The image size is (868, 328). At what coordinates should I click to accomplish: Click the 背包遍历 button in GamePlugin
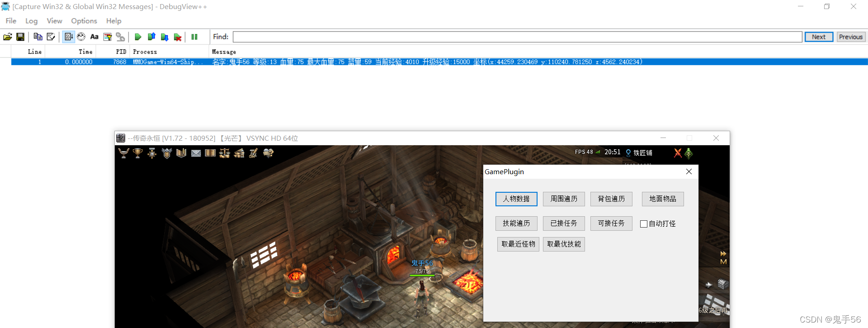pos(611,199)
